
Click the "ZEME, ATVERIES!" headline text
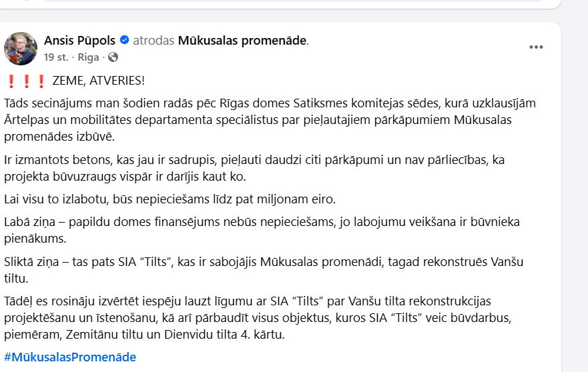97,81
